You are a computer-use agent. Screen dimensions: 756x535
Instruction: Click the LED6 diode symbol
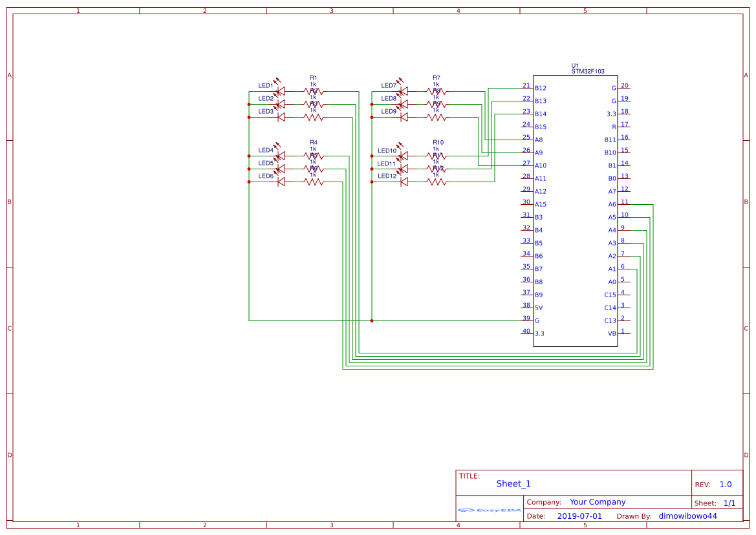point(281,182)
